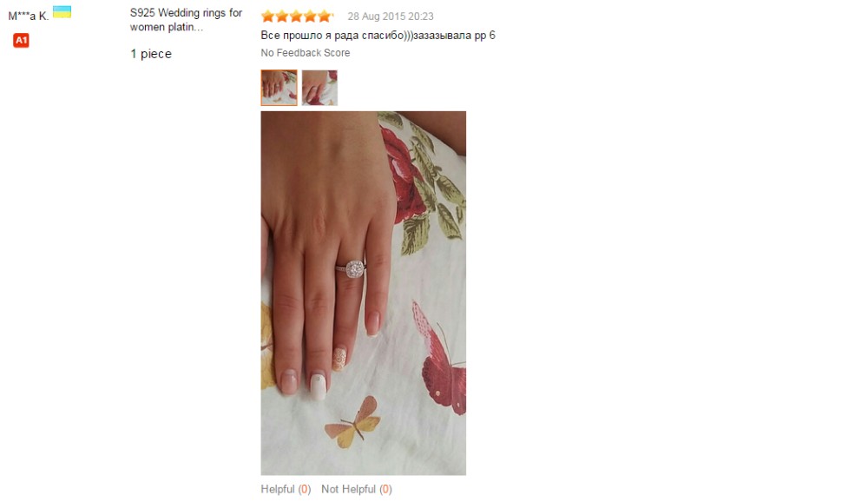The width and height of the screenshot is (868, 502).
Task: Click the fifth rating star
Action: pyautogui.click(x=325, y=17)
